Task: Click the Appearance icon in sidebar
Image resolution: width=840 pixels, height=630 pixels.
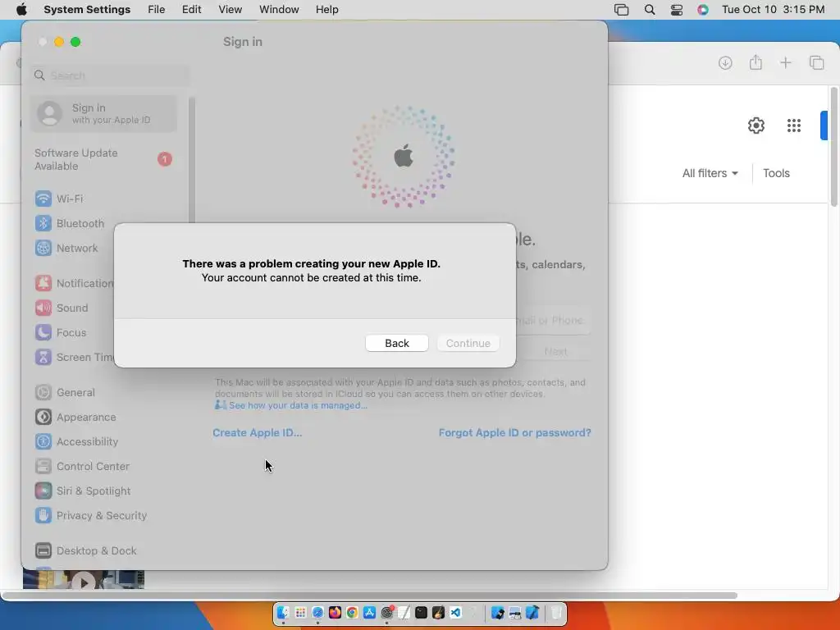Action: click(x=43, y=418)
